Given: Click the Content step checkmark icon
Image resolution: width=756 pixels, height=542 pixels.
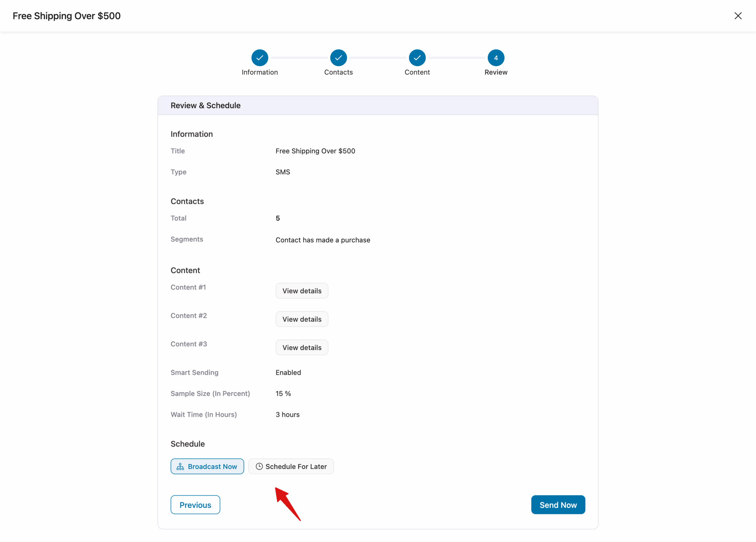Looking at the screenshot, I should (417, 57).
